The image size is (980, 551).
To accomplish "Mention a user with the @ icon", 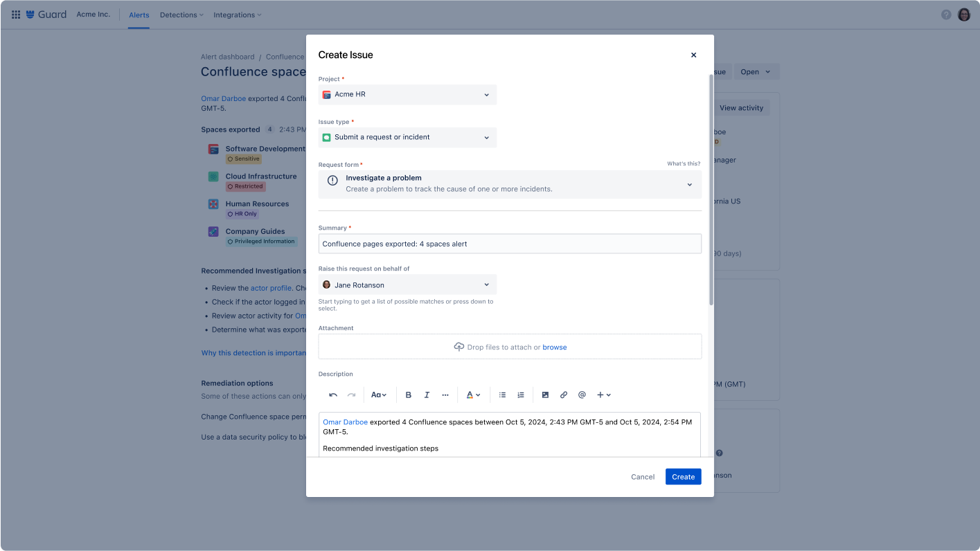I will [x=582, y=395].
